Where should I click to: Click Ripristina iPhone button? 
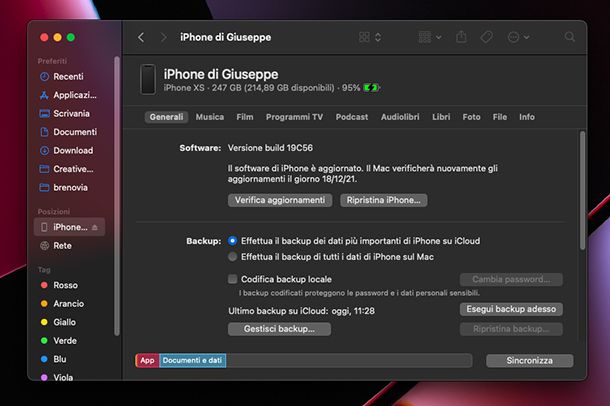(384, 200)
